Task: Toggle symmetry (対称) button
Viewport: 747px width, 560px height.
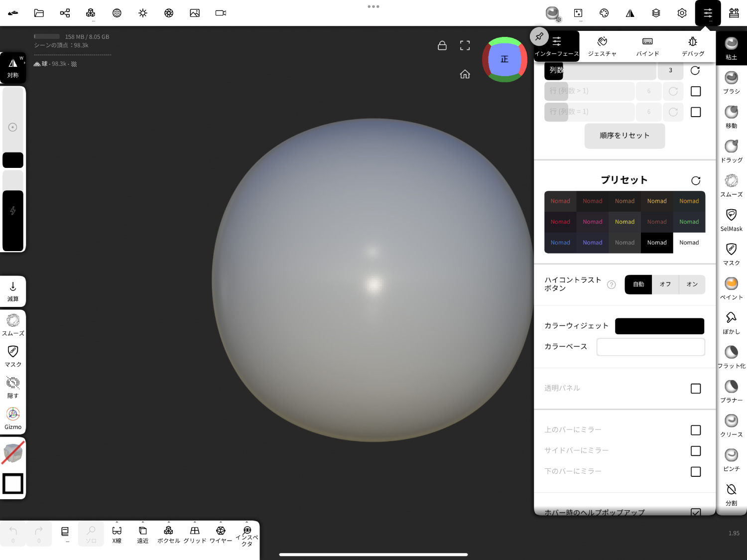Action: click(x=13, y=68)
